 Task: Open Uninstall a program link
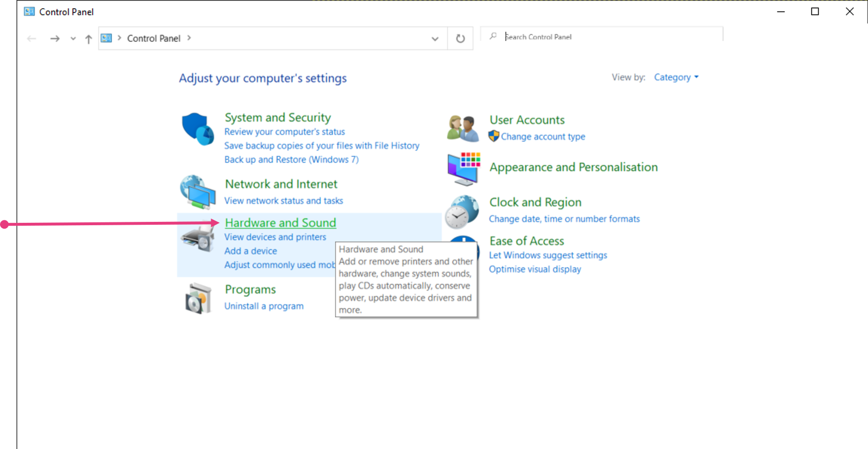coord(264,306)
